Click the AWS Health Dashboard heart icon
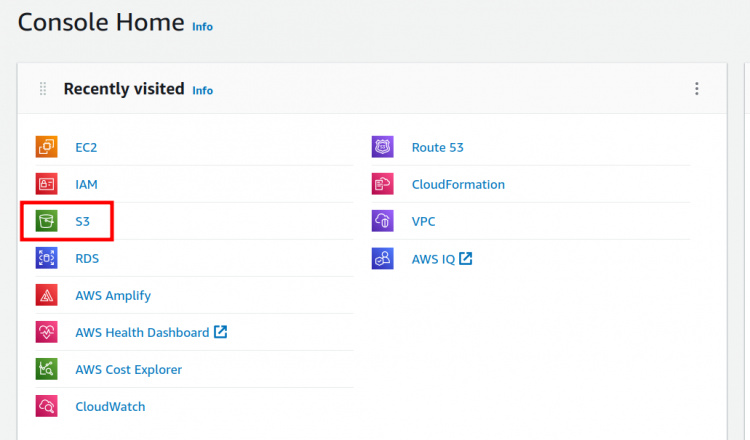This screenshot has width=750, height=440. tap(46, 332)
